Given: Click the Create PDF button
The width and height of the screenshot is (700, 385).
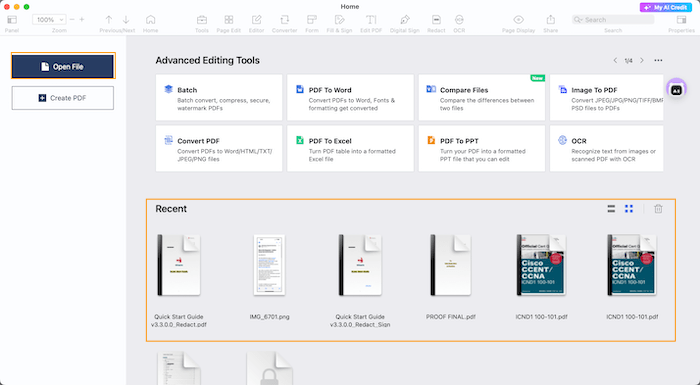Looking at the screenshot, I should coord(63,98).
